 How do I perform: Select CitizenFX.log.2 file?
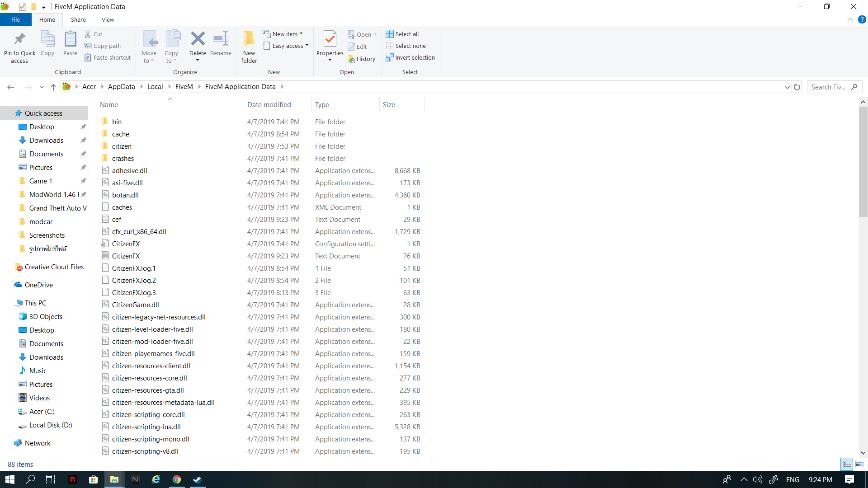pyautogui.click(x=261, y=281)
